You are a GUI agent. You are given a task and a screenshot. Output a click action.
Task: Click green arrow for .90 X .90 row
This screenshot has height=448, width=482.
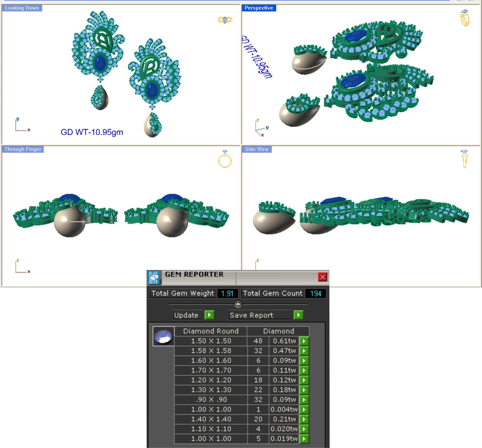coord(304,400)
